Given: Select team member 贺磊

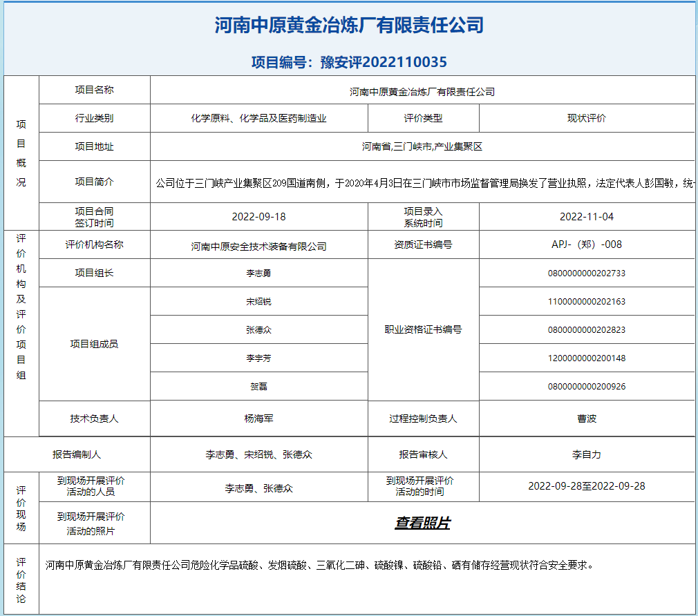Looking at the screenshot, I should click(259, 387).
